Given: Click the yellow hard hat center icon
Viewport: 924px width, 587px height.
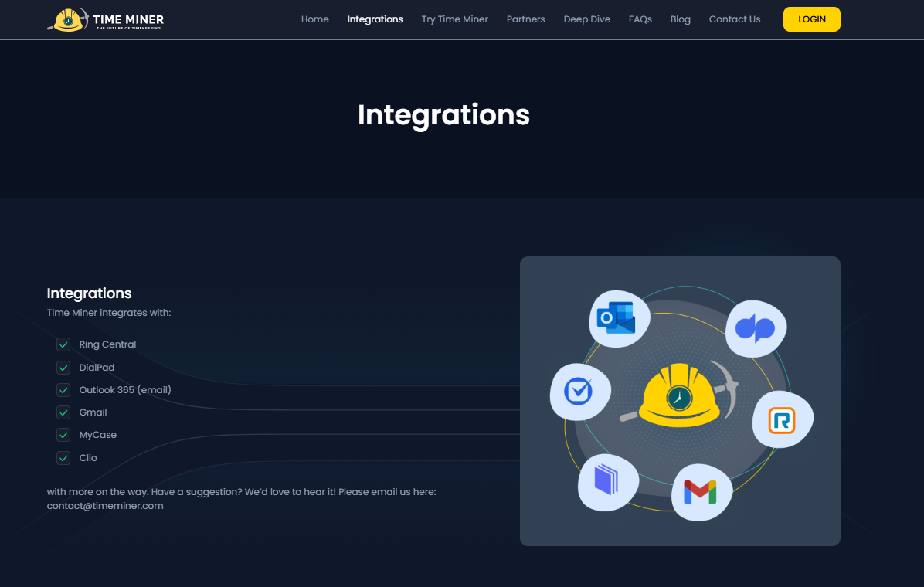Looking at the screenshot, I should (x=679, y=394).
